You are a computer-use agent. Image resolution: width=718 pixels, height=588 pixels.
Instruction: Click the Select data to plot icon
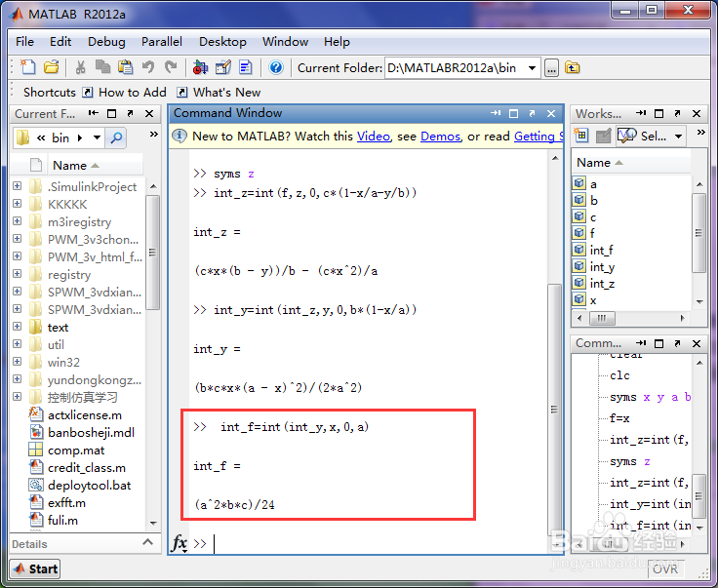pyautogui.click(x=626, y=136)
